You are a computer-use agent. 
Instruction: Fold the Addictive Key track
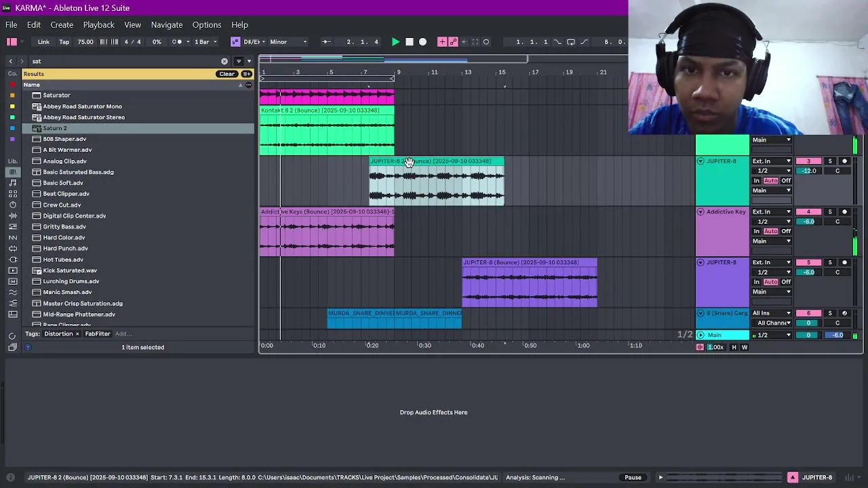(701, 212)
